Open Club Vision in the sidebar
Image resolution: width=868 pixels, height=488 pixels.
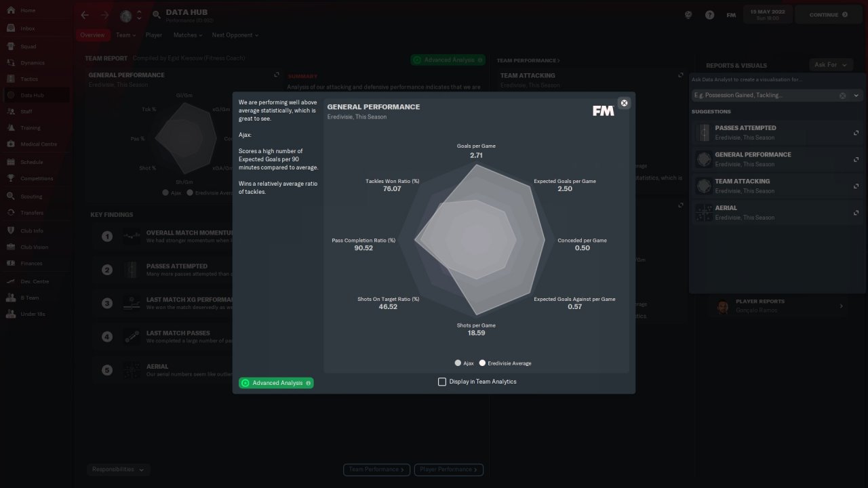pyautogui.click(x=35, y=247)
